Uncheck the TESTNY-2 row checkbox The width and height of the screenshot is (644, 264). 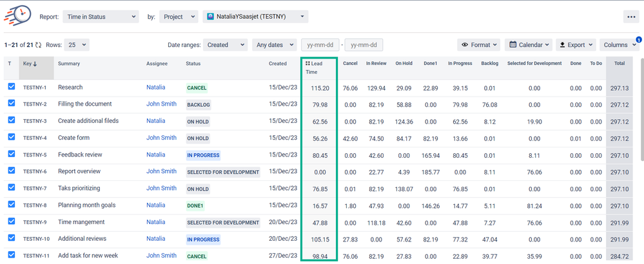pos(12,104)
